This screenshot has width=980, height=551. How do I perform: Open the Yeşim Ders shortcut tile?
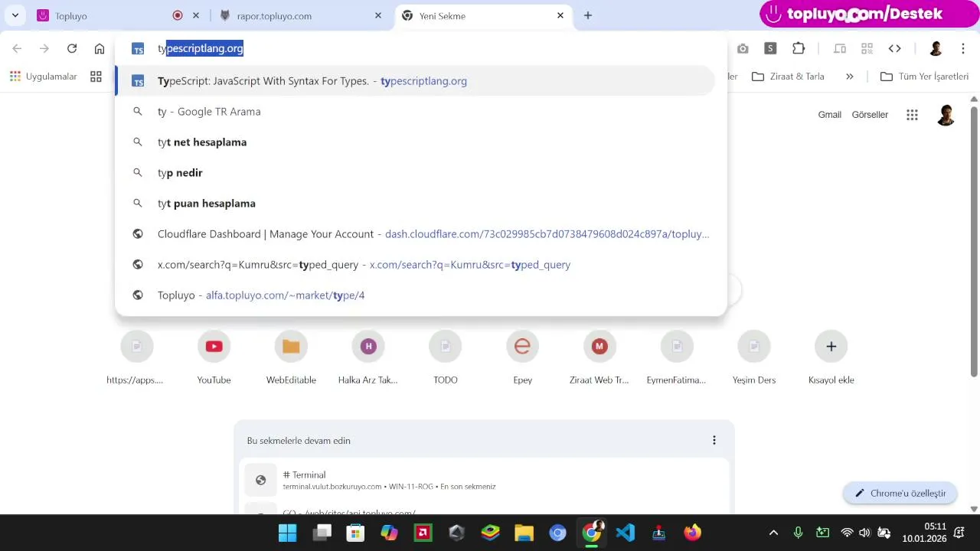754,358
